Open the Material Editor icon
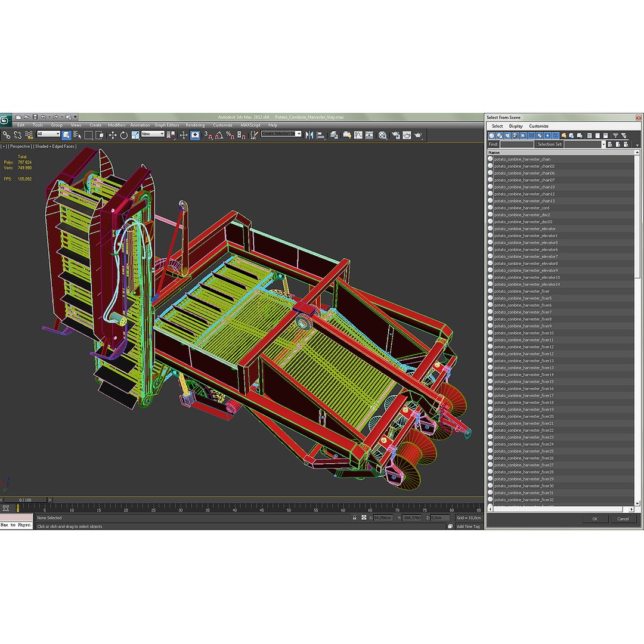The image size is (644, 644). pos(382,135)
